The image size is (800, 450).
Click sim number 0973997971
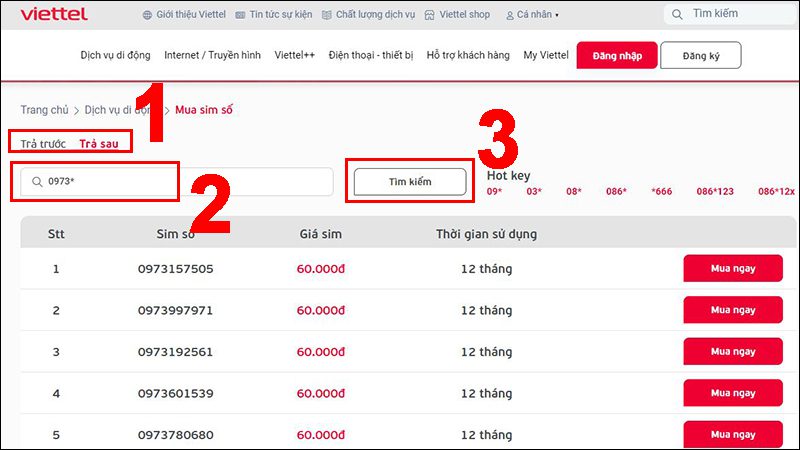[176, 310]
